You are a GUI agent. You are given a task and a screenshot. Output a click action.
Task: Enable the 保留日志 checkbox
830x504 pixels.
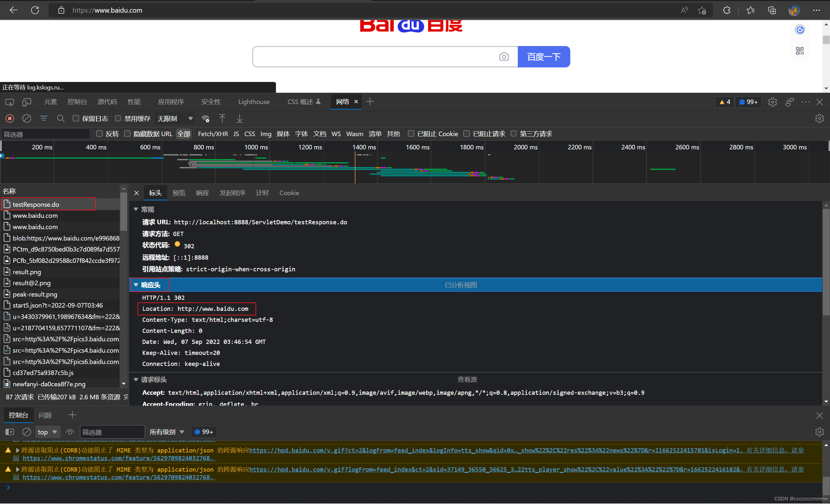[x=76, y=119]
